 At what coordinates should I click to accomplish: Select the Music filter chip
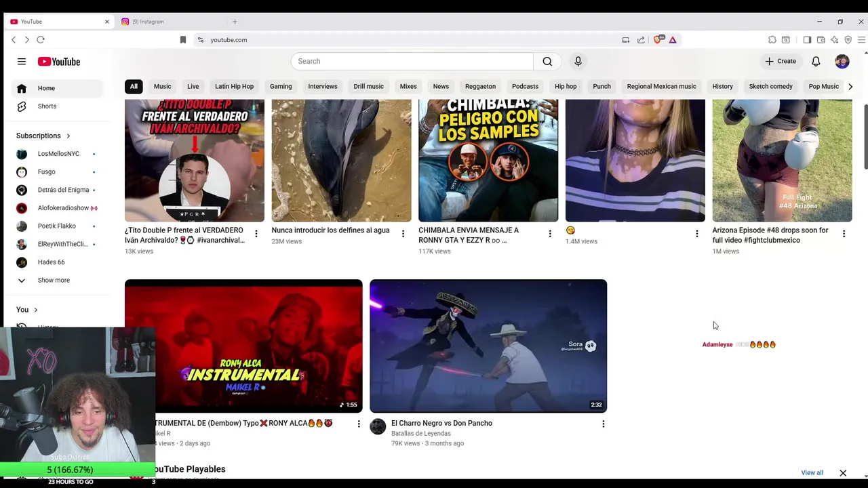[162, 86]
